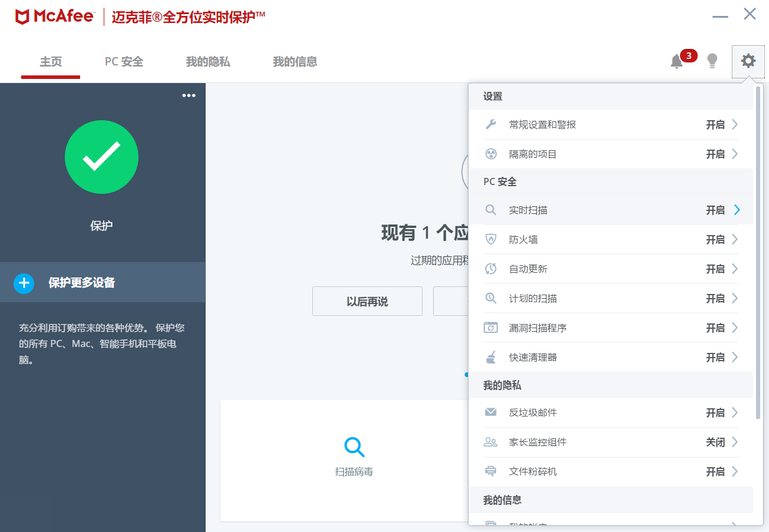Click the 文件粉碎机 label
Screen dimensions: 769x532
click(533, 471)
